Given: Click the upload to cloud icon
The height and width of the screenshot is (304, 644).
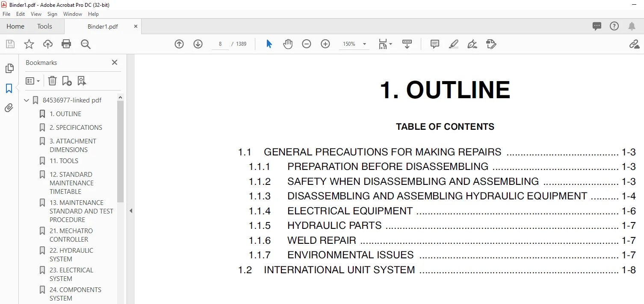Looking at the screenshot, I should tap(47, 44).
